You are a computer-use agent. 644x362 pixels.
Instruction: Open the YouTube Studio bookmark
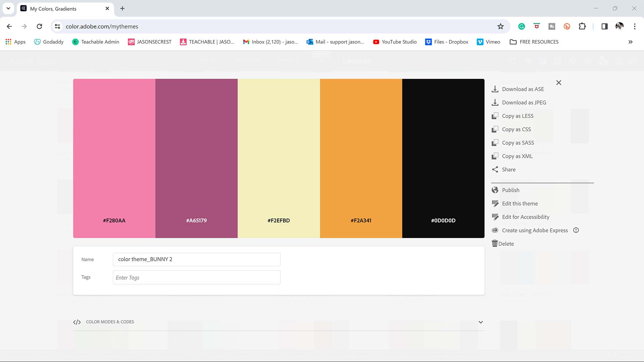coord(395,42)
